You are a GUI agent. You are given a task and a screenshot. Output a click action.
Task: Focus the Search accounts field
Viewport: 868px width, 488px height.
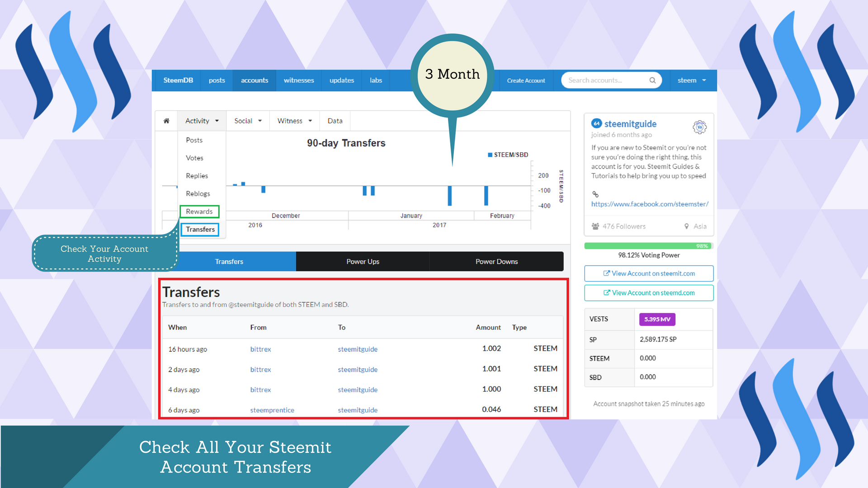coord(611,80)
